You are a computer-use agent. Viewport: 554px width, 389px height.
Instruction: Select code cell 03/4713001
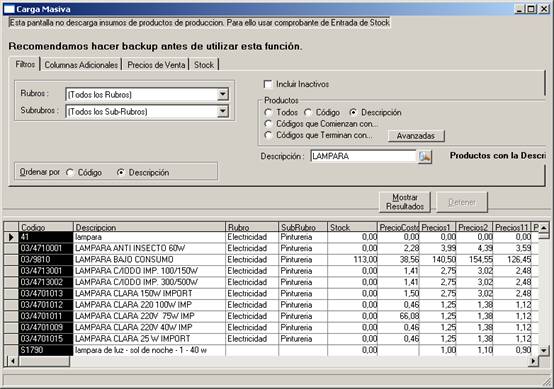click(x=46, y=271)
